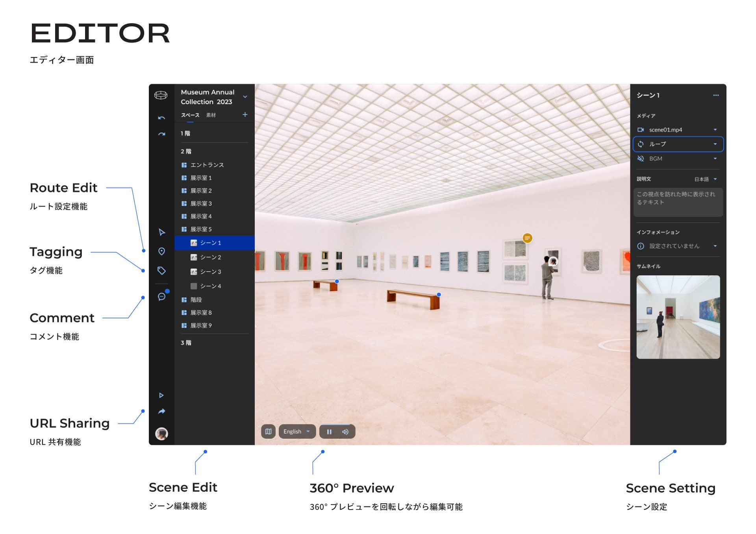Select the cursor pointer tool
The image size is (756, 534).
point(161,232)
